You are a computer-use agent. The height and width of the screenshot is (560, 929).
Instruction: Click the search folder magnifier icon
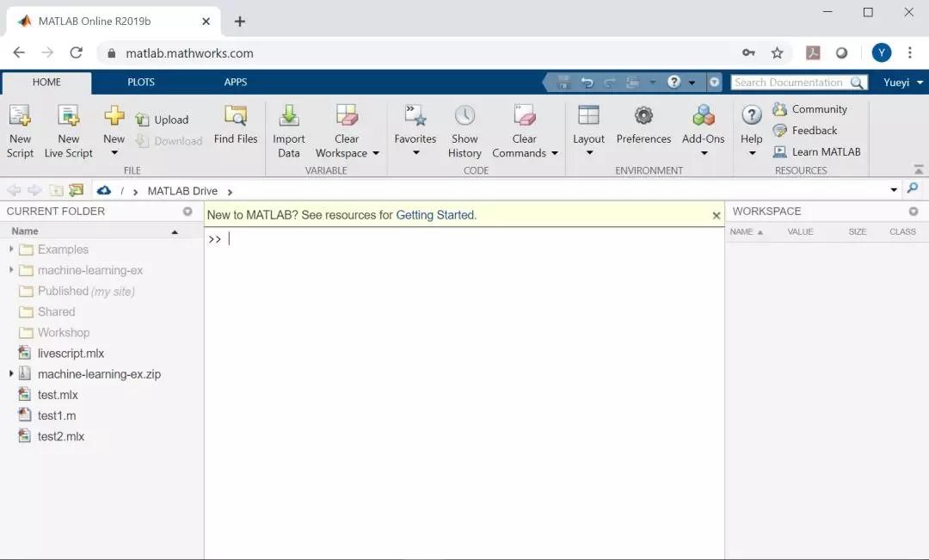click(913, 189)
